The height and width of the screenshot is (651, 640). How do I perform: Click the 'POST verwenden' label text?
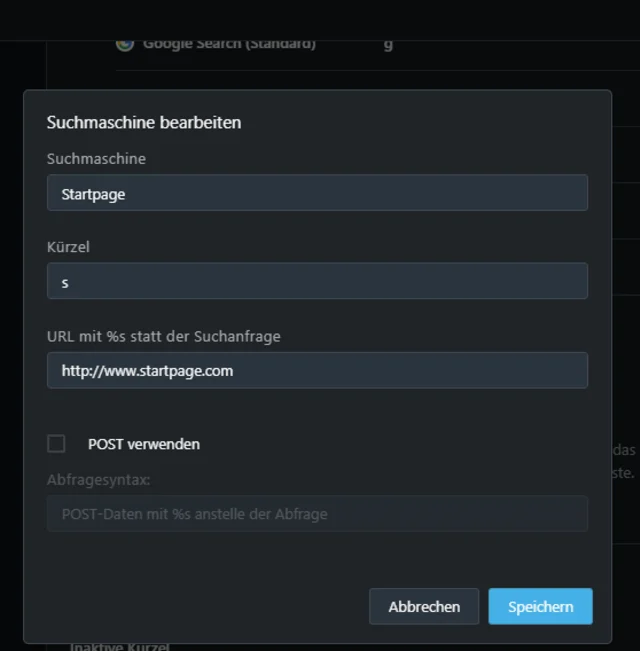(144, 444)
